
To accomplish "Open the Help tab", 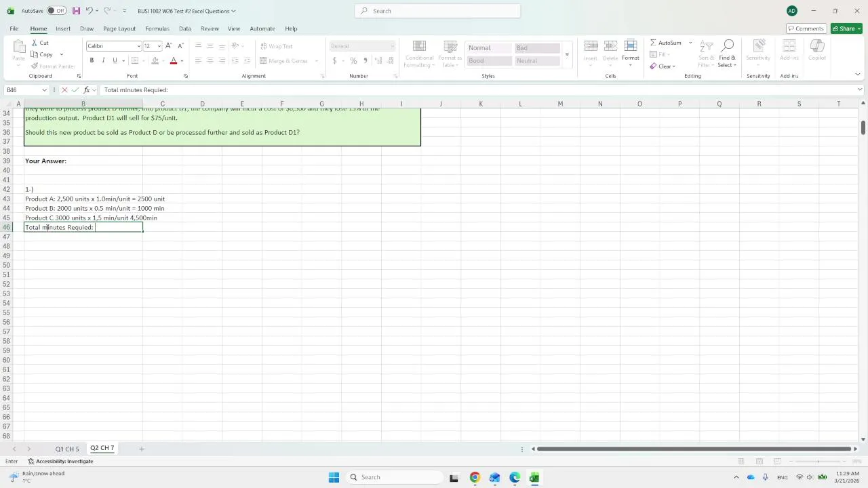I will (x=291, y=28).
